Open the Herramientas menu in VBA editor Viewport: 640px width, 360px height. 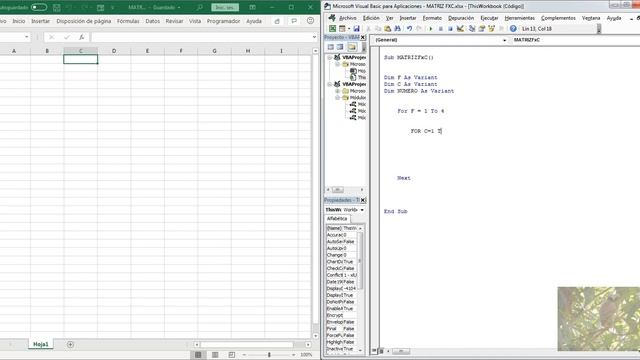tap(520, 18)
